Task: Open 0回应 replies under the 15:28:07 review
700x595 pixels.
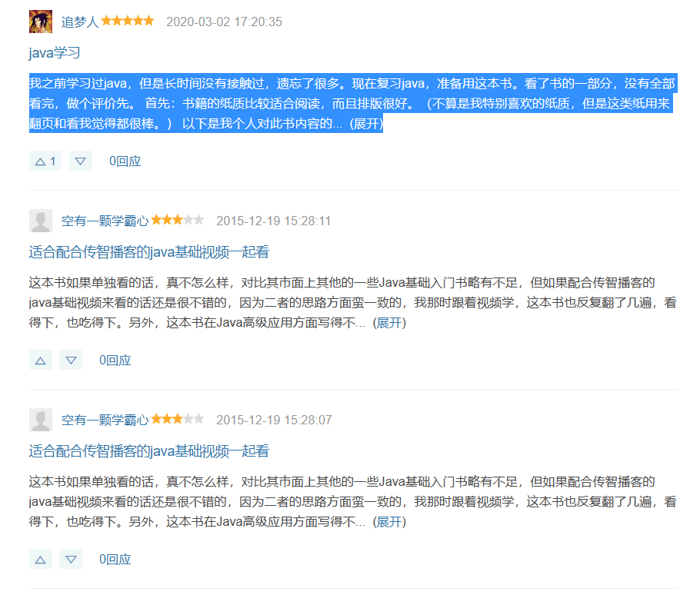Action: [x=115, y=559]
